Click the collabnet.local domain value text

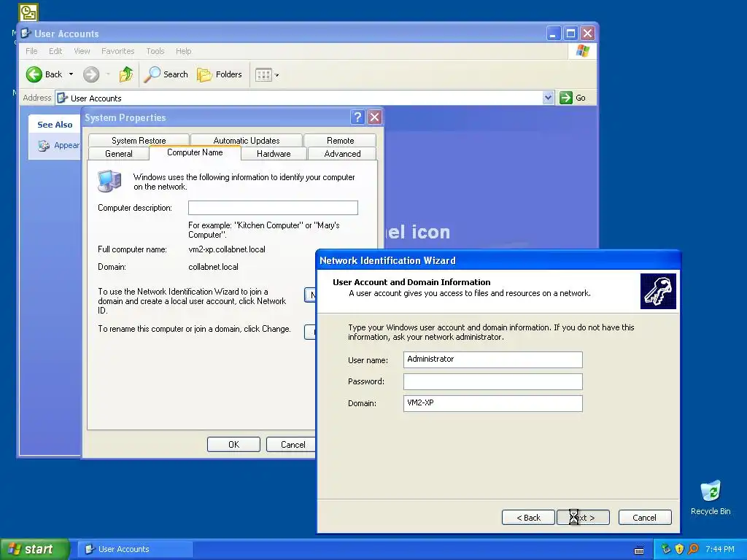213,267
